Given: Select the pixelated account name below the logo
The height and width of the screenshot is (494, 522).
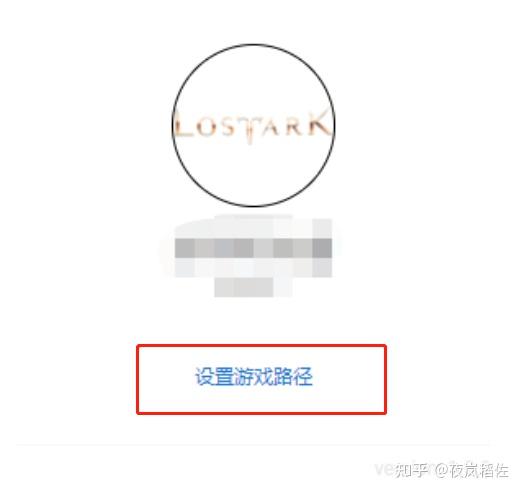Looking at the screenshot, I should coord(253,255).
